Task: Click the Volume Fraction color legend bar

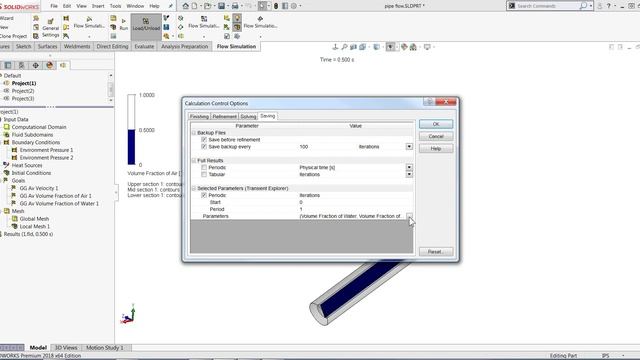Action: pos(131,130)
